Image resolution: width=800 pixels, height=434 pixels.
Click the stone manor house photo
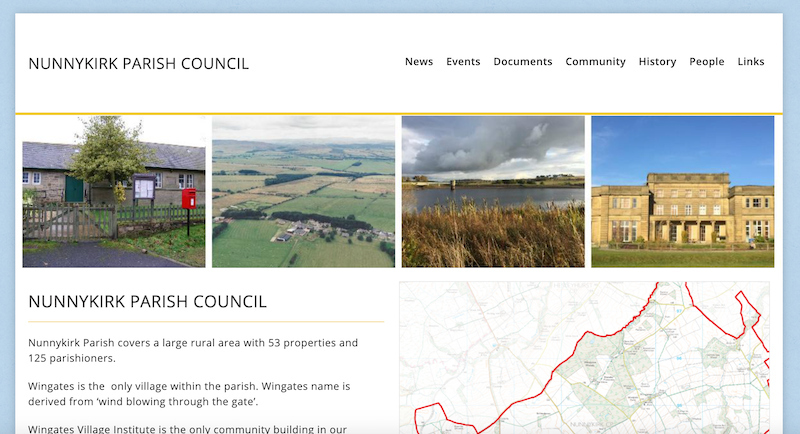click(x=682, y=191)
